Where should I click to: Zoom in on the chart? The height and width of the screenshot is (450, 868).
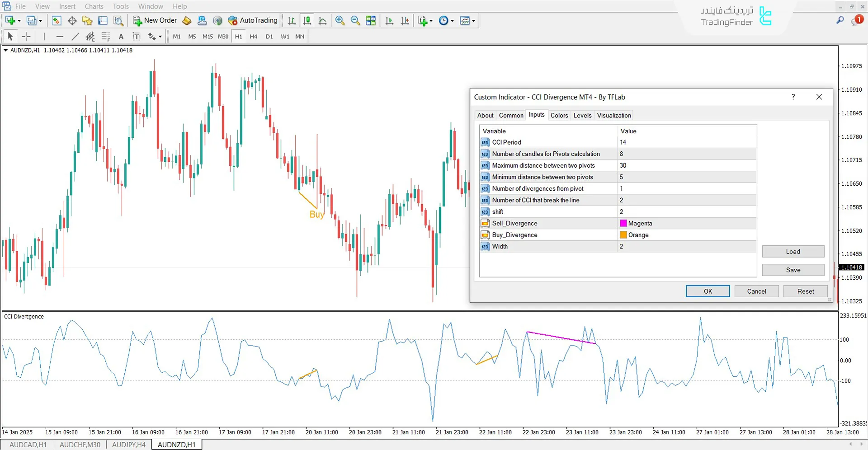[340, 20]
